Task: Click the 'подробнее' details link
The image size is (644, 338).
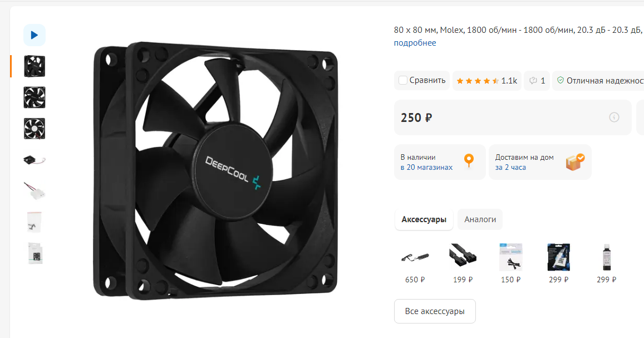Action: 415,43
